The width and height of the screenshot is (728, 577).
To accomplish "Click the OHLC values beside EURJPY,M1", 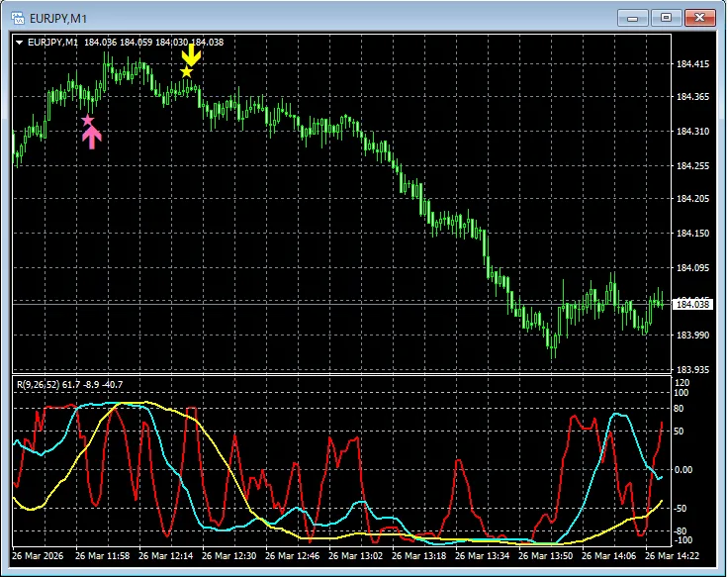I will pos(153,43).
